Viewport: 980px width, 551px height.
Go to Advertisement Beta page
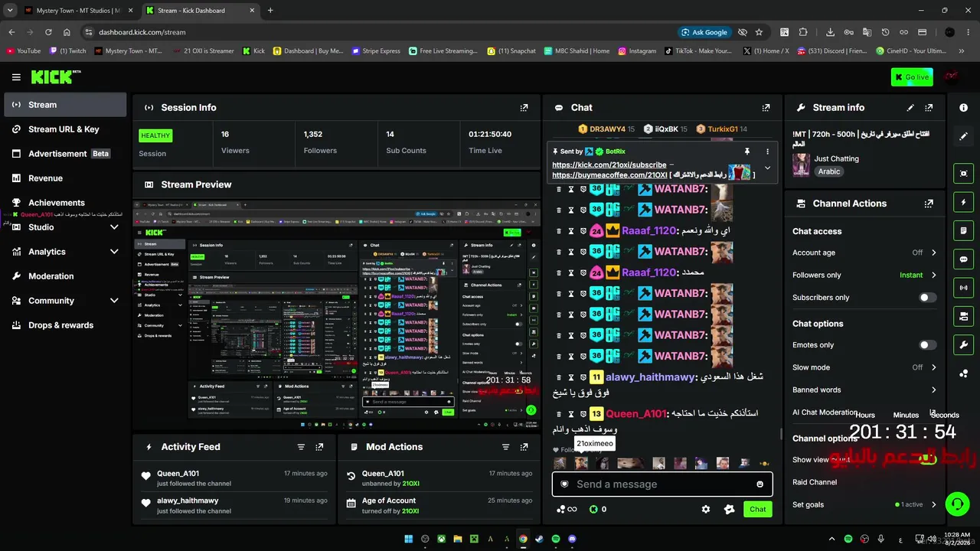coord(65,154)
